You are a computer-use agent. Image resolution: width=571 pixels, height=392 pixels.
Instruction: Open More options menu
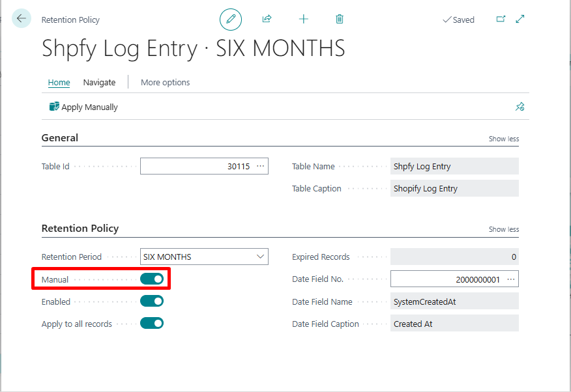(166, 83)
